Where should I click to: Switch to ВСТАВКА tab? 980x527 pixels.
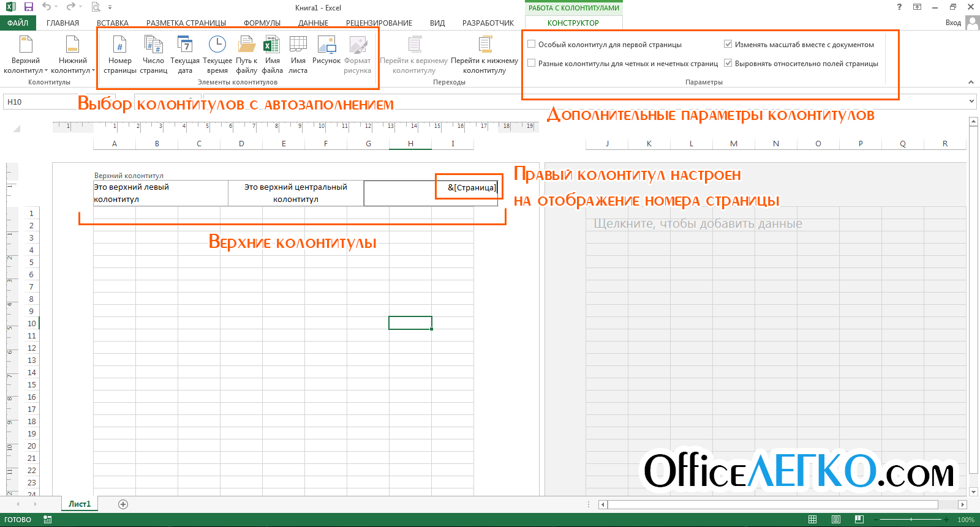click(x=113, y=23)
